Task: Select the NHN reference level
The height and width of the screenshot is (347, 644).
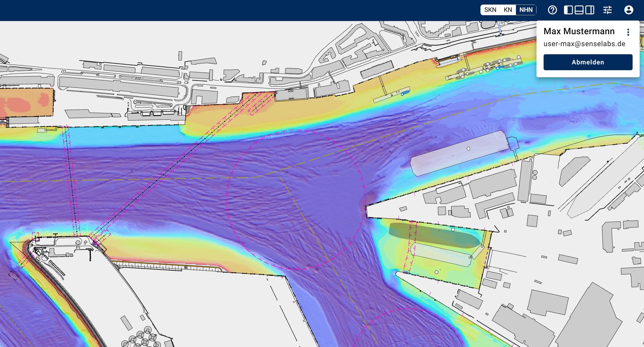Action: pos(526,10)
